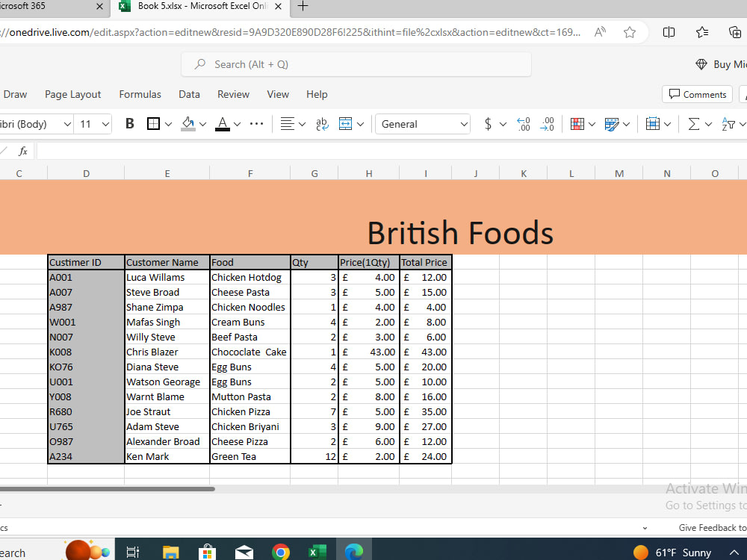Click the text alignment icon
Screen dimensions: 747x560
pyautogui.click(x=287, y=124)
